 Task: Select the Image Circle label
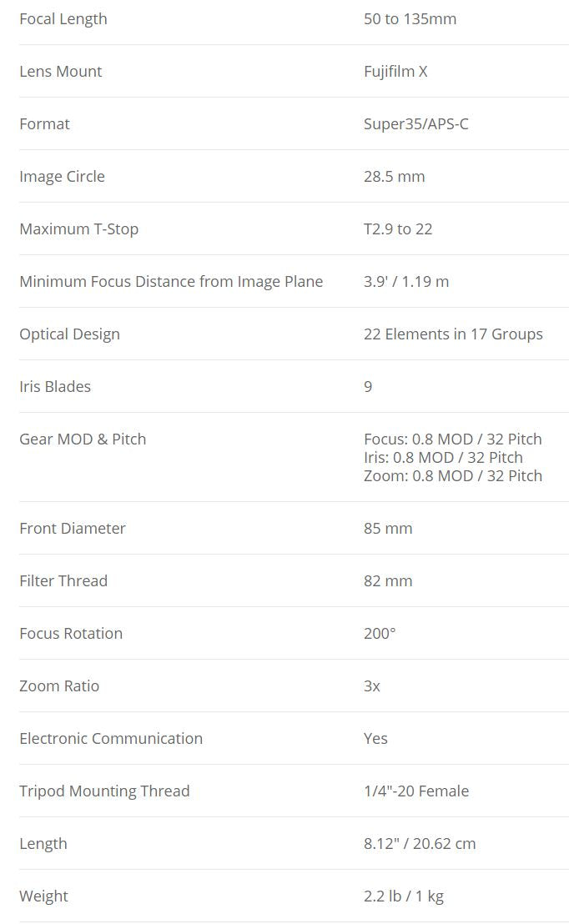[62, 177]
